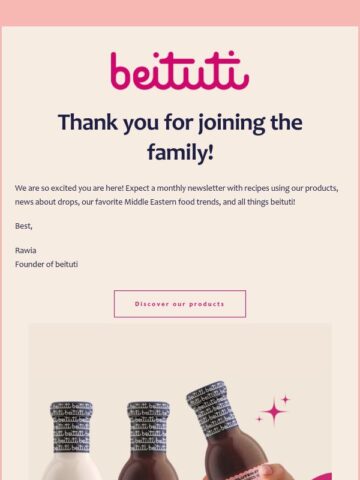The width and height of the screenshot is (360, 480).
Task: Click the "Founder of beituti" signature line
Action: click(x=47, y=264)
